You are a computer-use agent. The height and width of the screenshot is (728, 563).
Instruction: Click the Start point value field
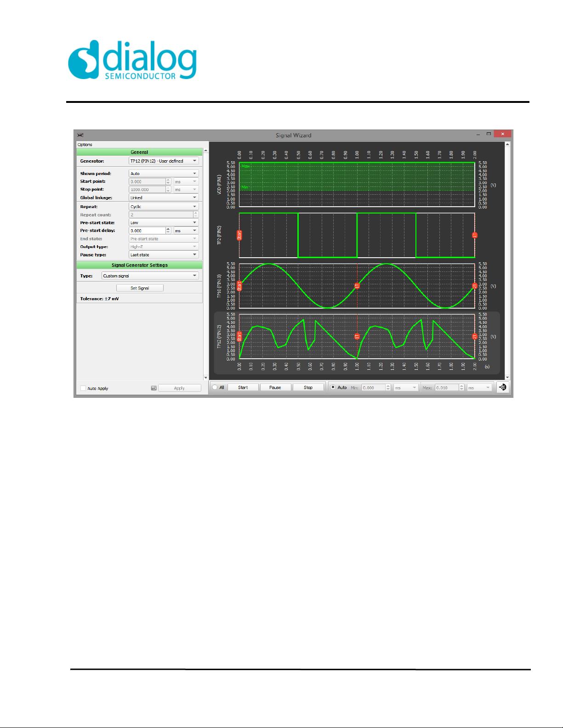click(x=147, y=181)
